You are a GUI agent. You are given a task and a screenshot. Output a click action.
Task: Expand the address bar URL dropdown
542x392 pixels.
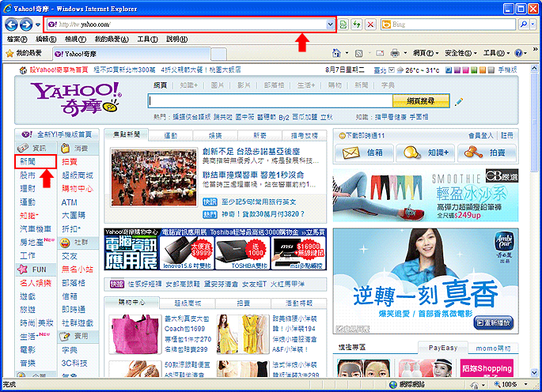point(330,24)
